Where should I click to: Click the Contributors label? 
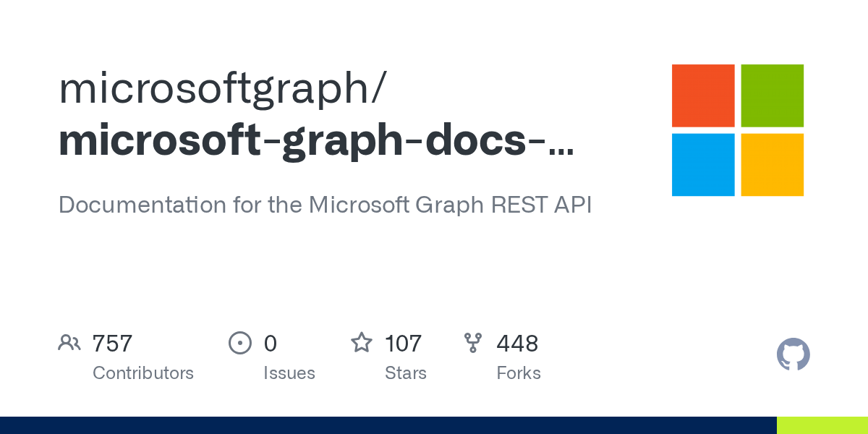coord(143,373)
